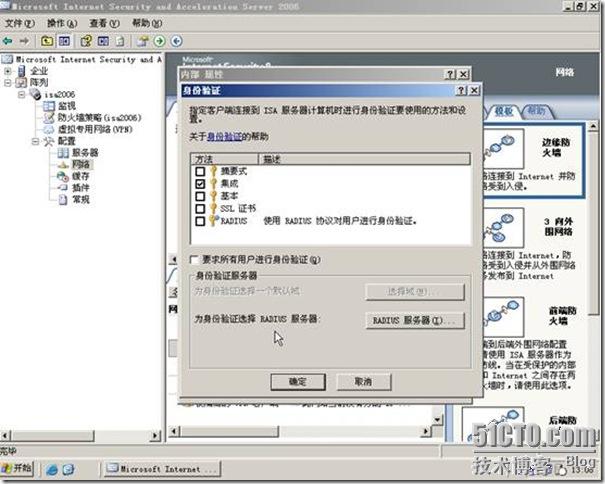The width and height of the screenshot is (605, 484).
Task: Click the disabled 选择域 button
Action: click(415, 291)
